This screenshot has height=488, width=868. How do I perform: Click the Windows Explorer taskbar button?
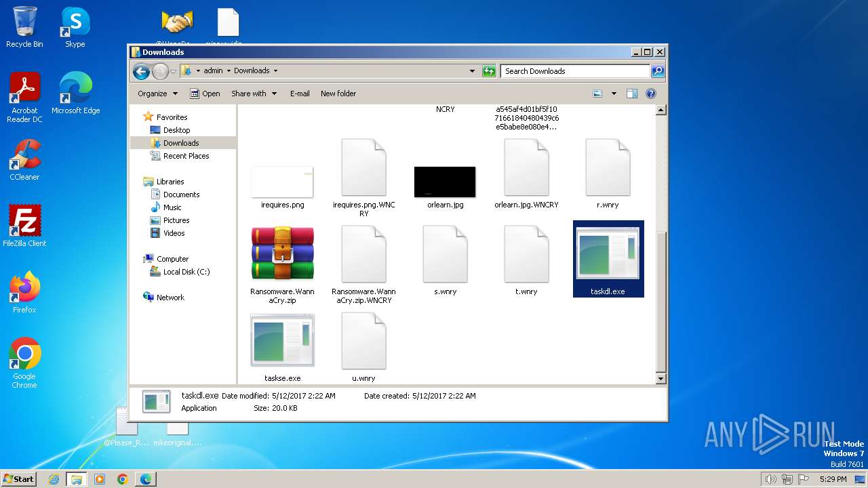coord(77,479)
